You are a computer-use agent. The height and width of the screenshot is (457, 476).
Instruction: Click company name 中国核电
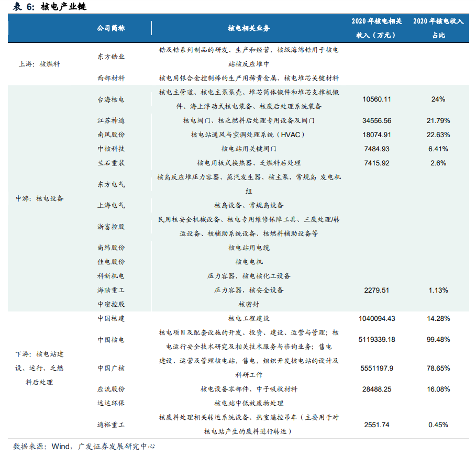(x=111, y=340)
